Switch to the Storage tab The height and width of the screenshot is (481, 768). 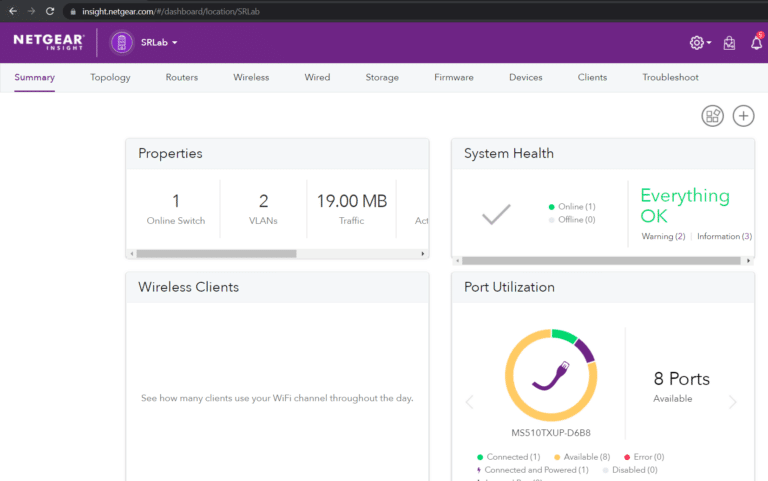382,77
